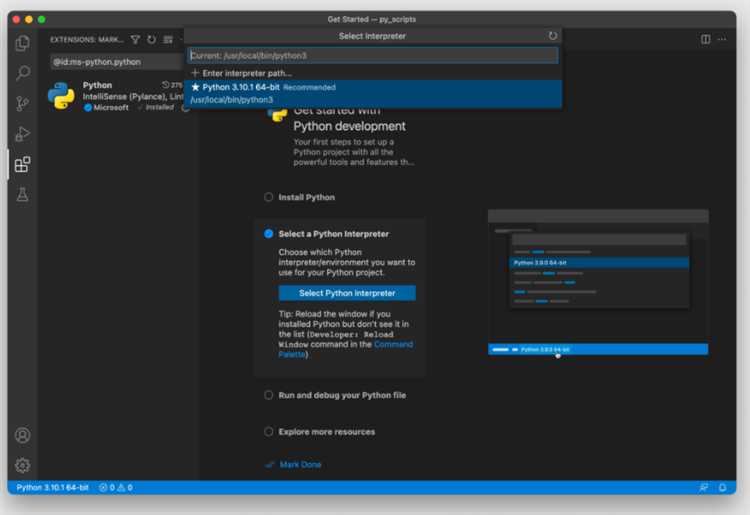Viewport: 750px width, 515px height.
Task: Filter extensions with the funnel icon
Action: point(135,40)
